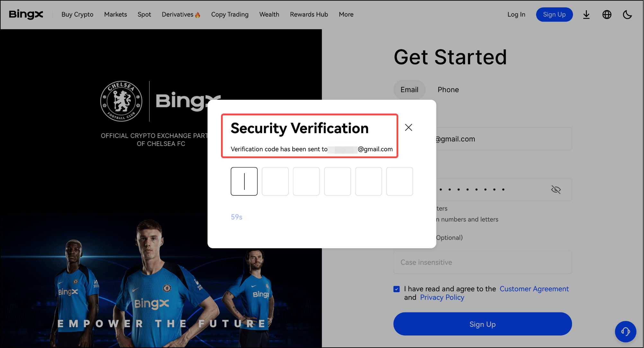
Task: Click the first verification code box
Action: coord(244,181)
